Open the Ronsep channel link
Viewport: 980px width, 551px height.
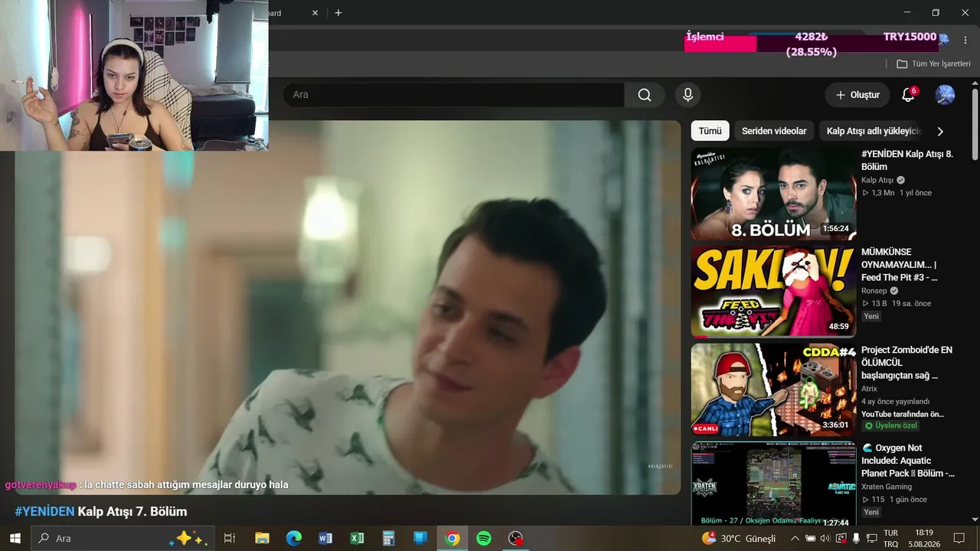point(874,291)
